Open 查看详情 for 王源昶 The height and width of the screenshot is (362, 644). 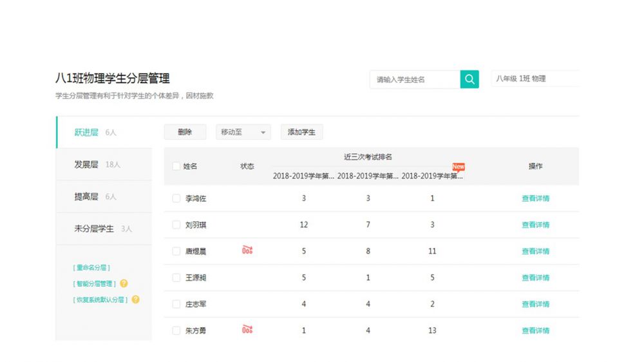pos(535,278)
